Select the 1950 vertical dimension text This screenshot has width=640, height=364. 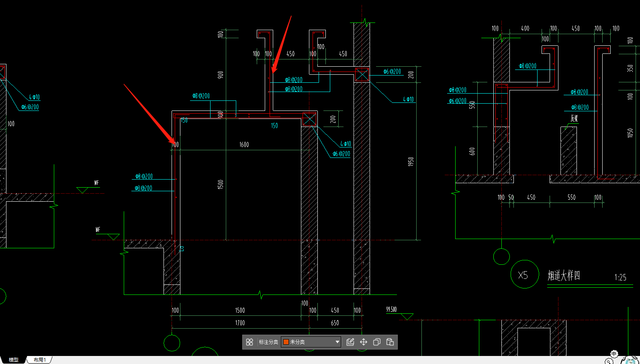point(411,162)
